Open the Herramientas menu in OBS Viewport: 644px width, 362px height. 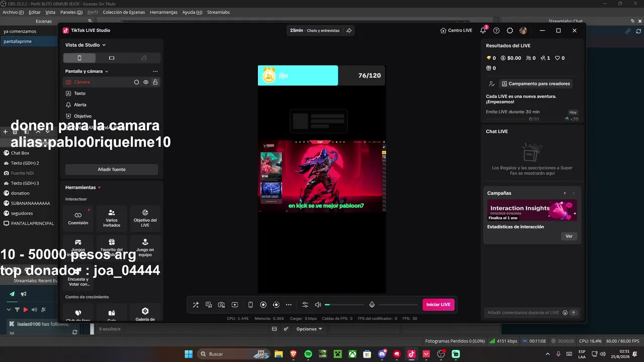[164, 12]
